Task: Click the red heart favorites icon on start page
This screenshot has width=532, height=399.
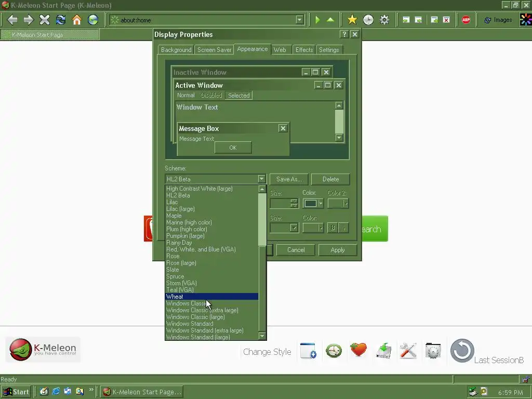Action: coord(358,350)
